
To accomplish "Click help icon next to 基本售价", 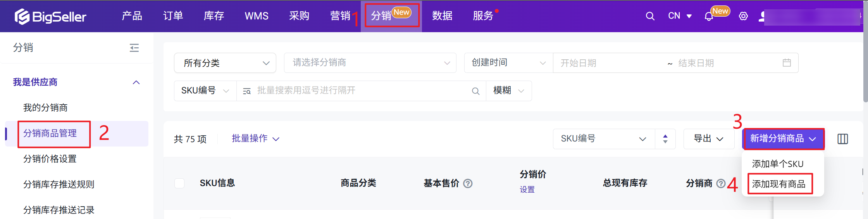I will click(x=468, y=183).
